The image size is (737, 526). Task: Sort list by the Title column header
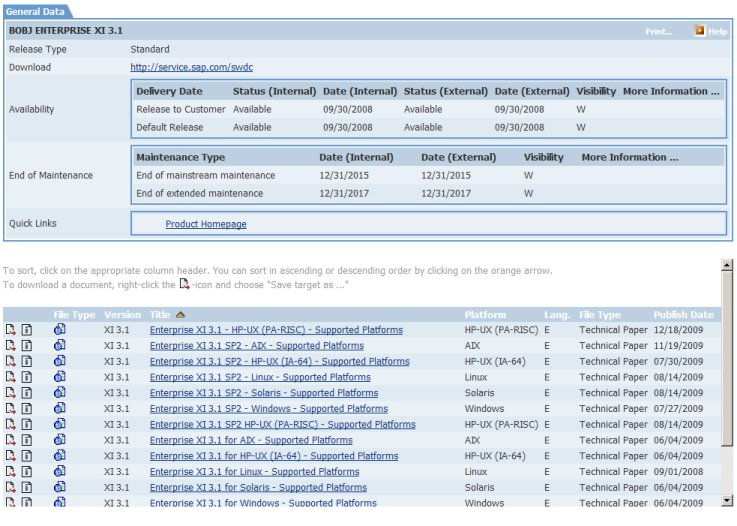tap(160, 315)
